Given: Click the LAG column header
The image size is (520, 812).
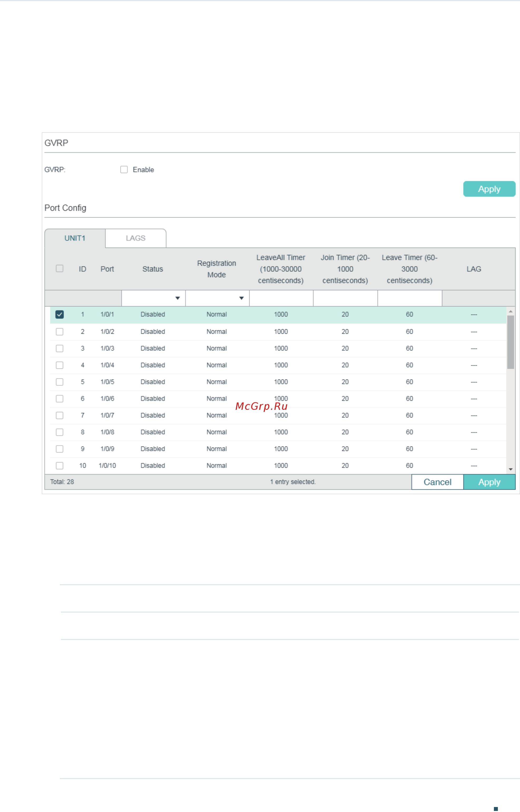Looking at the screenshot, I should coord(474,269).
